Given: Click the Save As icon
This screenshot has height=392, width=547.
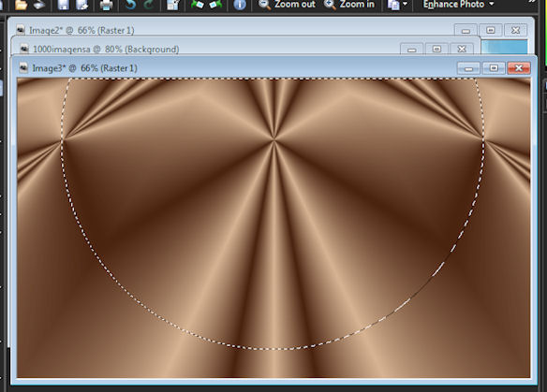Looking at the screenshot, I should (x=82, y=5).
